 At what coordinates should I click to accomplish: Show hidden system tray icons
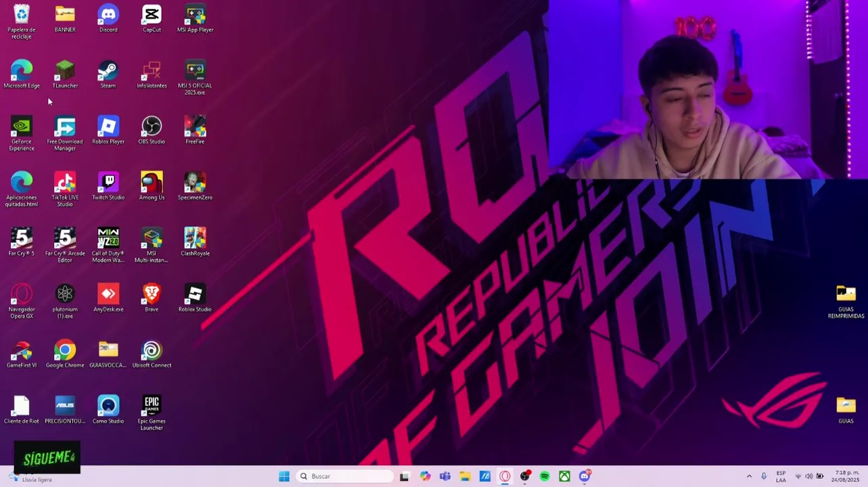tap(749, 476)
